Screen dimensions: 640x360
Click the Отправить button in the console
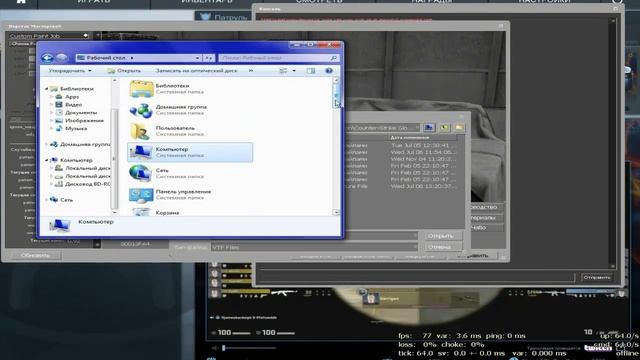pyautogui.click(x=597, y=278)
